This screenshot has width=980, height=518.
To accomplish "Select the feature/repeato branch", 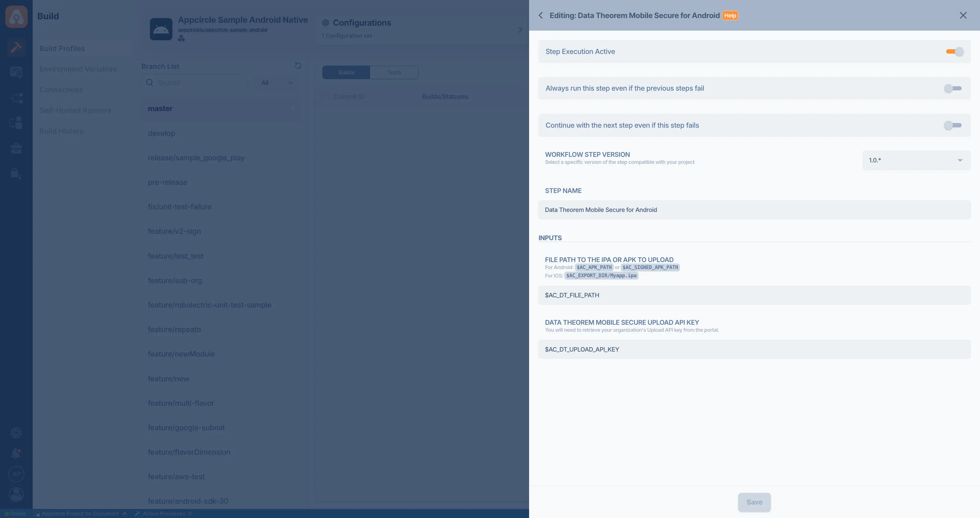I will click(x=174, y=329).
